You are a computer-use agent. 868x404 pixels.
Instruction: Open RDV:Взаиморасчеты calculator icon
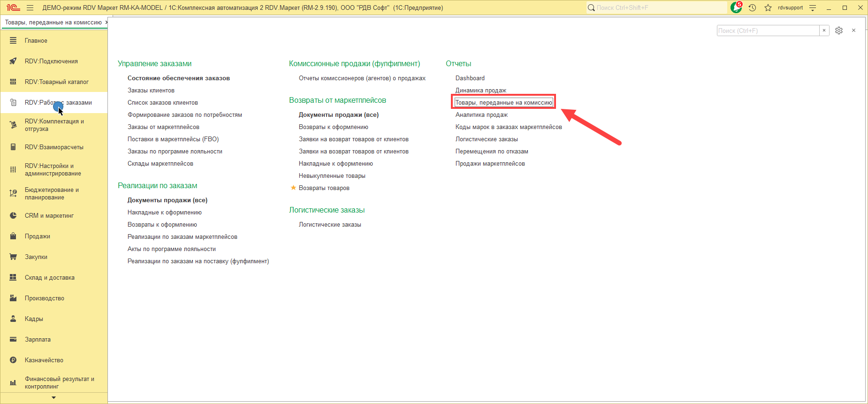pyautogui.click(x=13, y=147)
